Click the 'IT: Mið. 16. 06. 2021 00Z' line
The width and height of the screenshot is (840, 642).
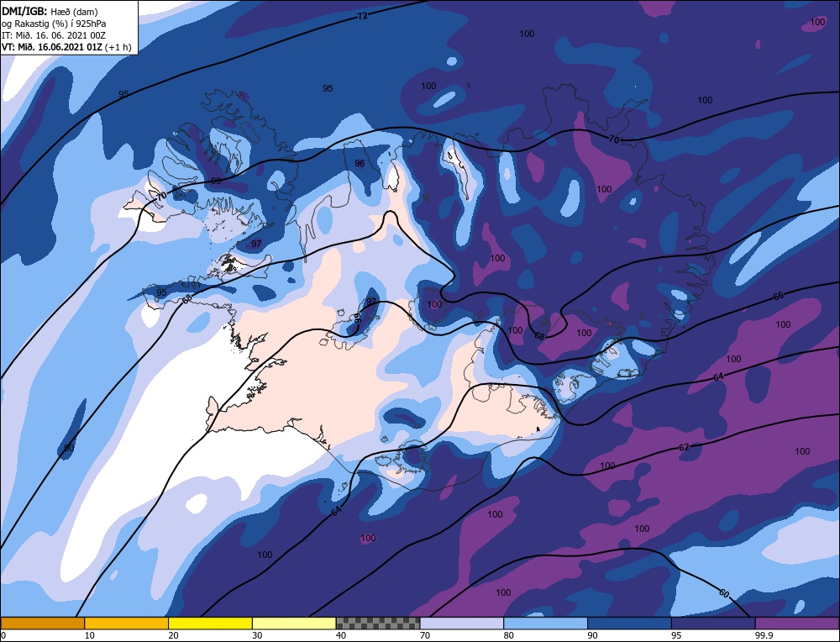(54, 34)
